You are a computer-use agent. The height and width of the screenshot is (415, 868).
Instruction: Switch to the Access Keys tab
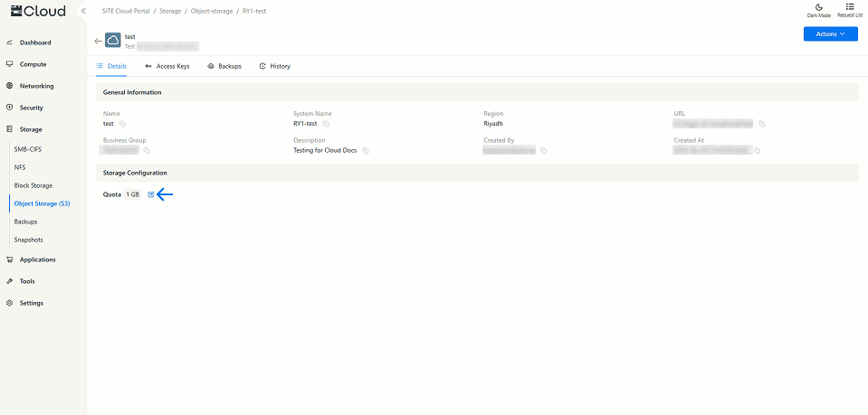pos(167,66)
